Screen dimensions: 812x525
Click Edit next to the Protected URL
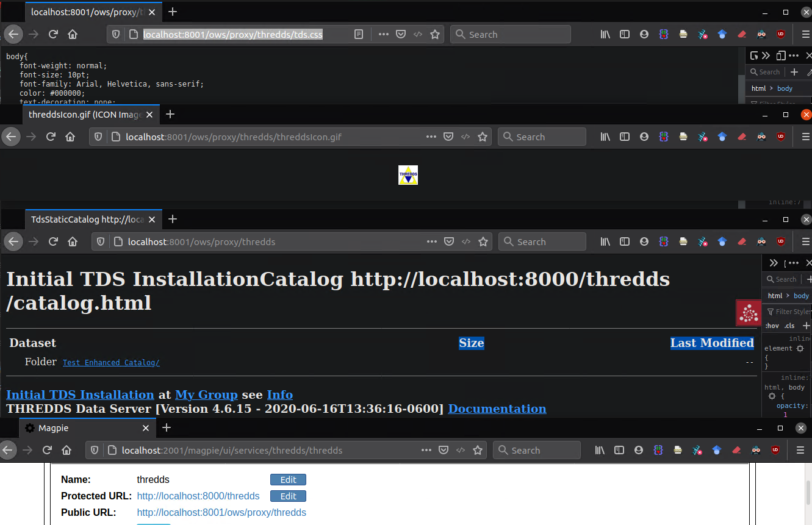(288, 496)
